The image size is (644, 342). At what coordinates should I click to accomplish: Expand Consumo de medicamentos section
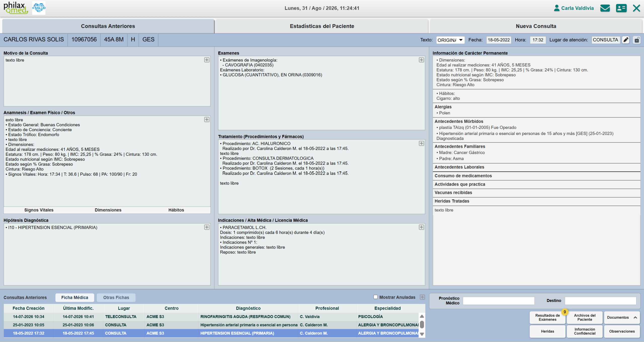536,176
